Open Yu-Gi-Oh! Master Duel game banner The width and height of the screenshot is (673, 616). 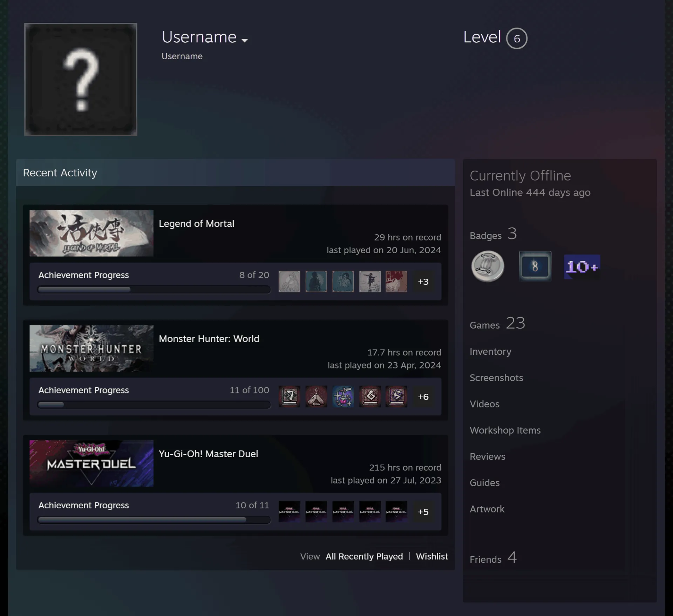pos(91,463)
